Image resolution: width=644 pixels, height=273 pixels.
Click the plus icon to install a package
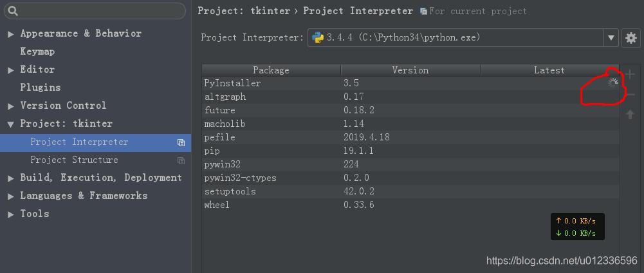630,75
